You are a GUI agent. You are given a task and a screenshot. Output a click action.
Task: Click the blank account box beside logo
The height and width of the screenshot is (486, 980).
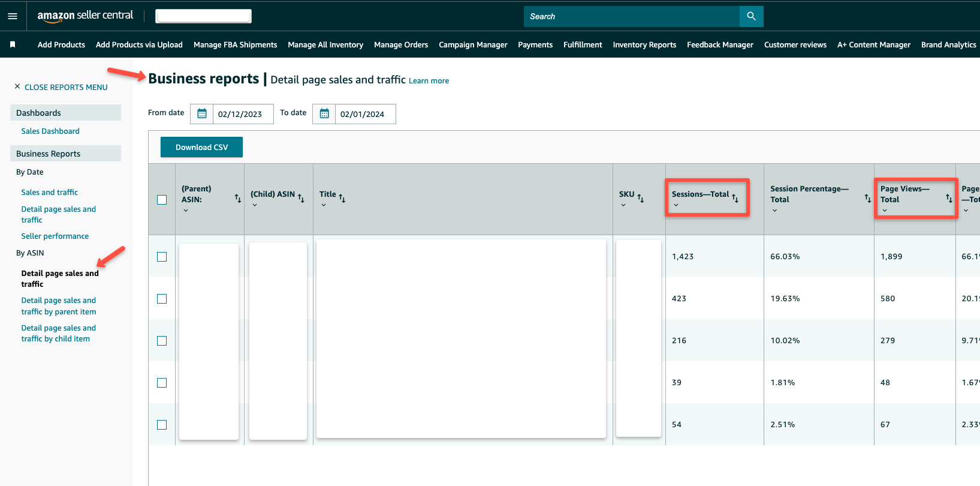coord(203,16)
